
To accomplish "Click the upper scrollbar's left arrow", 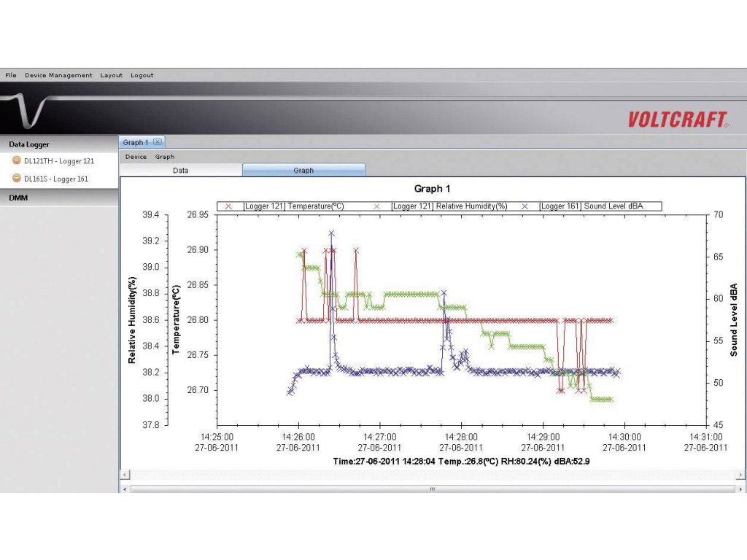I will [125, 475].
